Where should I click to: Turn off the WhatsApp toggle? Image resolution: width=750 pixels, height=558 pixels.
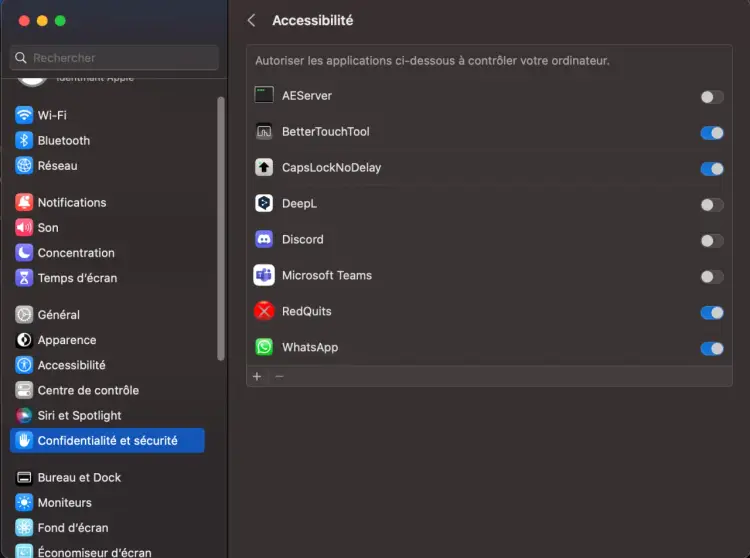[712, 349]
